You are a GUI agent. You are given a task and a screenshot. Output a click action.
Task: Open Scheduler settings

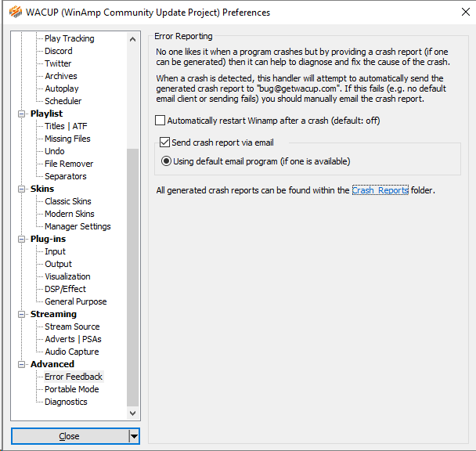pos(63,101)
